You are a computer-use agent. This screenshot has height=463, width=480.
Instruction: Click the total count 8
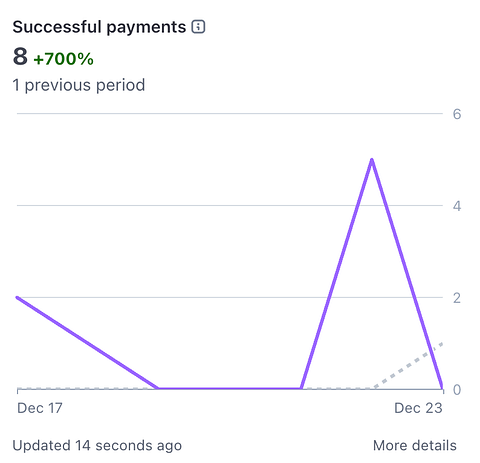20,57
